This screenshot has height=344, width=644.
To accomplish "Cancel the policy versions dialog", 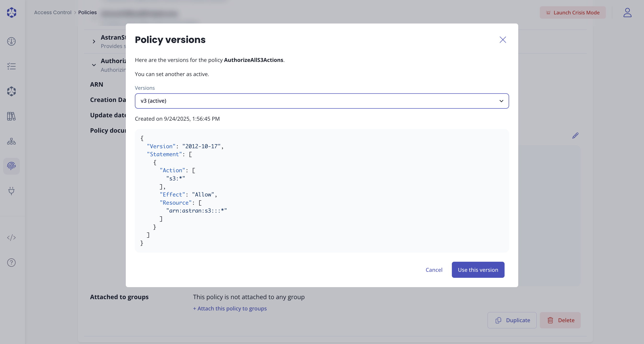I will pyautogui.click(x=434, y=270).
